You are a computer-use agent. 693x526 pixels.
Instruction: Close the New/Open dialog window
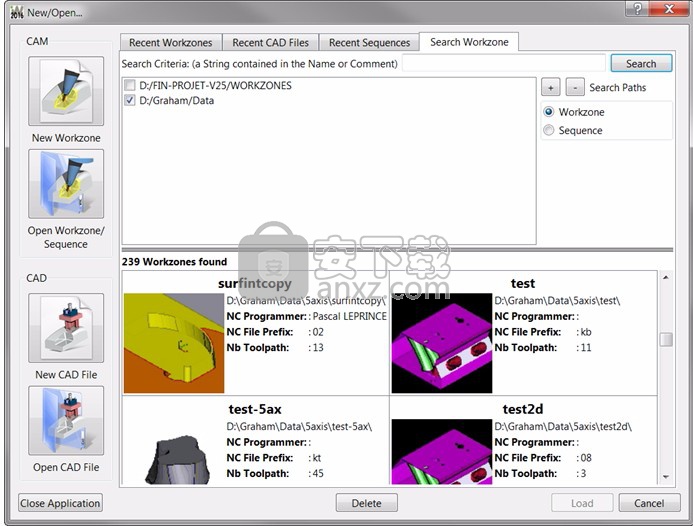[669, 9]
